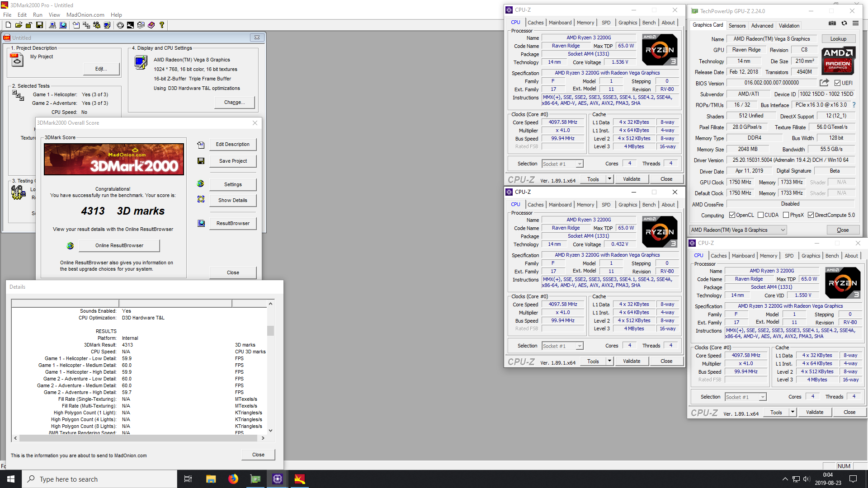Open Socket #1 selection dropdown in top CPU-Z
Image resolution: width=868 pixels, height=488 pixels.
coord(562,164)
